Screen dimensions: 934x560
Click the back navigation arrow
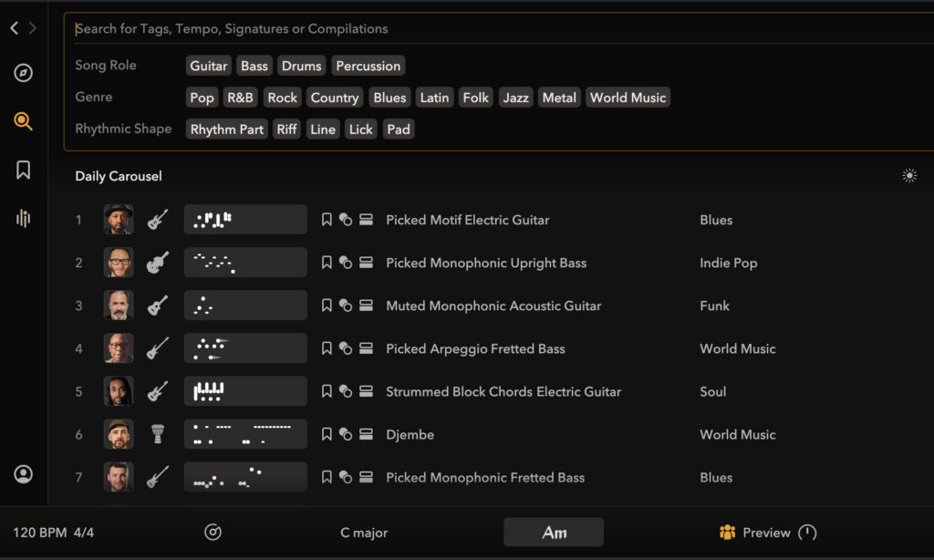point(14,28)
